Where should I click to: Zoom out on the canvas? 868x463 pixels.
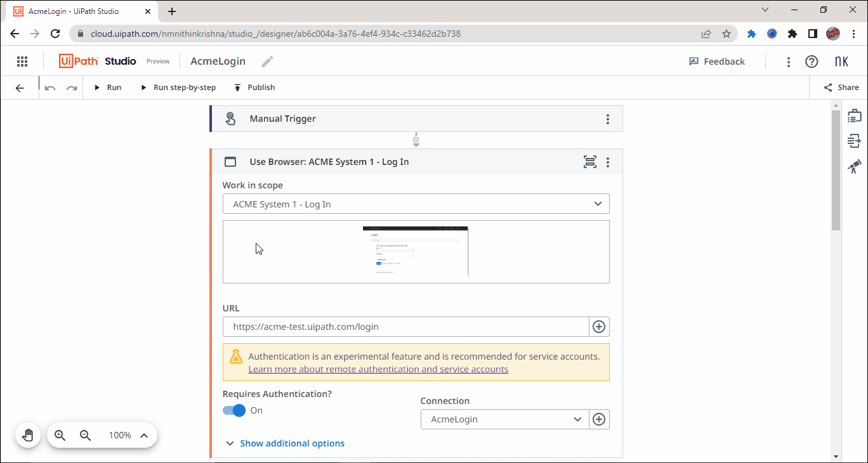85,435
